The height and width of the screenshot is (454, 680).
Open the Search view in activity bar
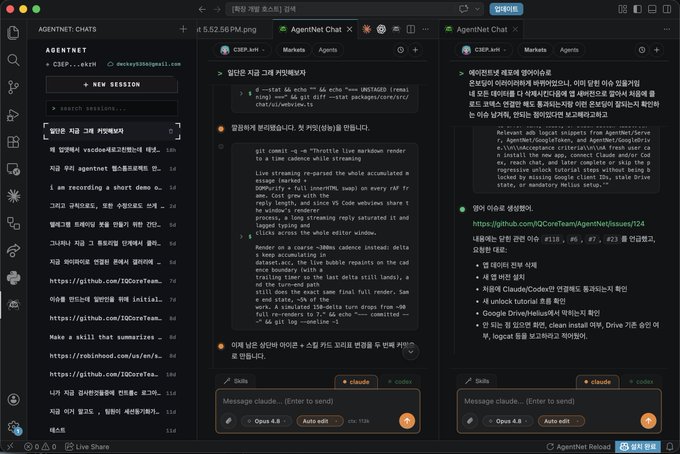(13, 60)
